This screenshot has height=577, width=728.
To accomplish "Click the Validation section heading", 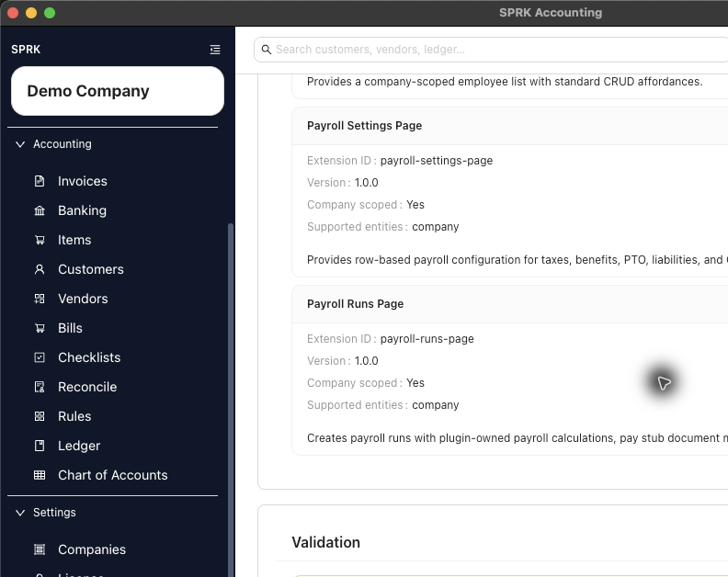I will point(326,543).
